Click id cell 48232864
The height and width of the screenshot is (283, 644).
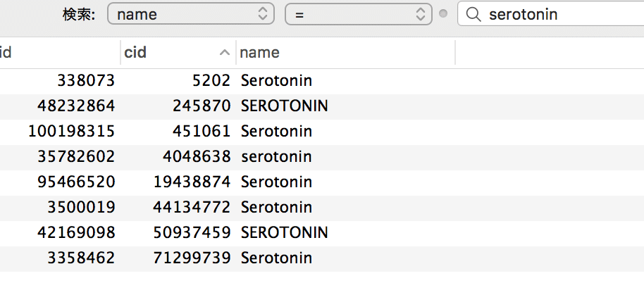[x=76, y=106]
